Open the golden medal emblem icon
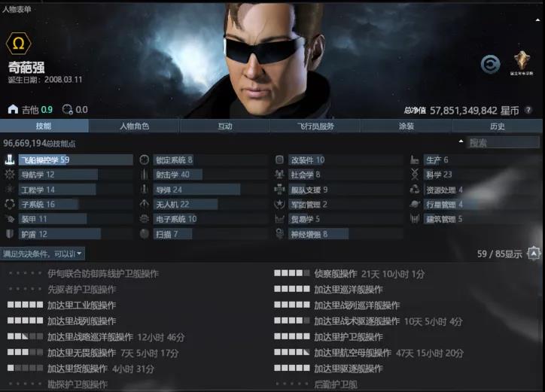Screen dimensions: 545x392 (522, 62)
